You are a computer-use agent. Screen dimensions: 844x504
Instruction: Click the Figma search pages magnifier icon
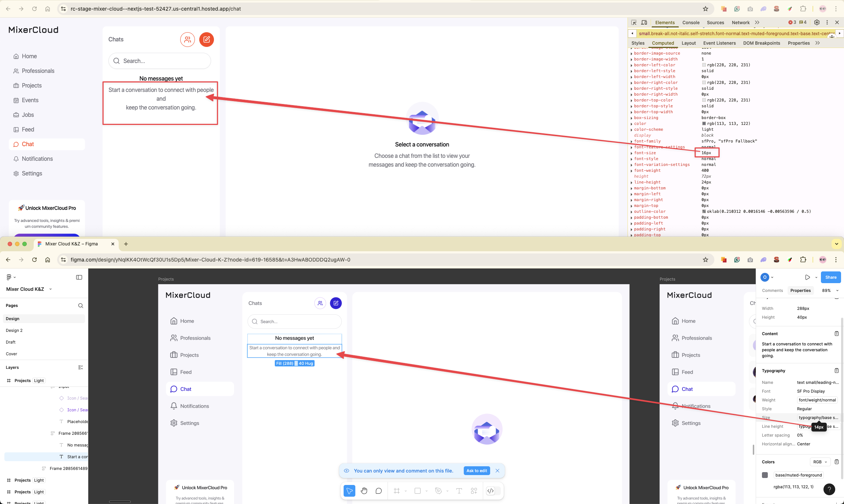click(81, 305)
